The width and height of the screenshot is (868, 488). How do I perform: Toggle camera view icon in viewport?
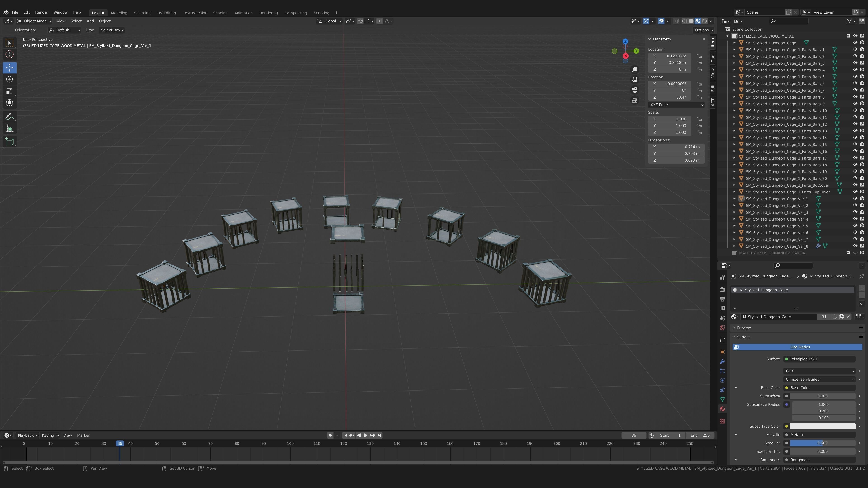coord(634,90)
